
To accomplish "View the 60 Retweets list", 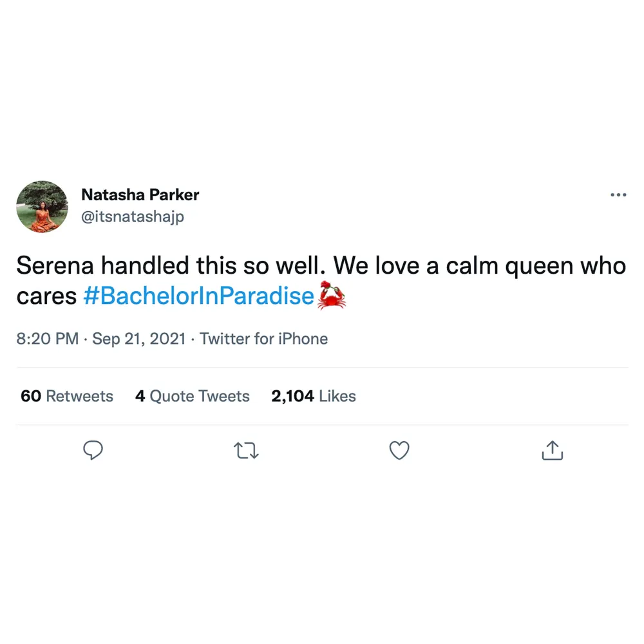I will coord(66,396).
